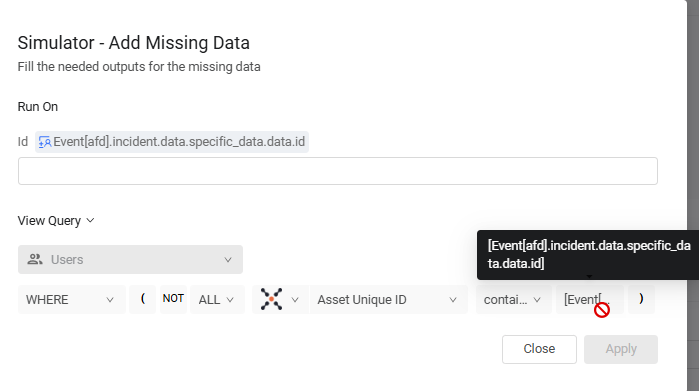699x391 pixels.
Task: Toggle the NOT operator in the query
Action: [x=173, y=299]
